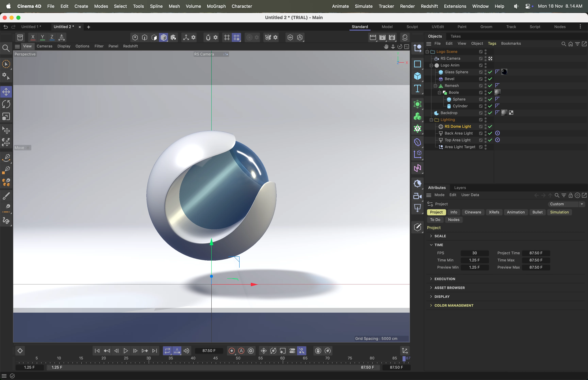This screenshot has width=588, height=380.
Task: Click the Cube primitive icon
Action: pyautogui.click(x=417, y=76)
